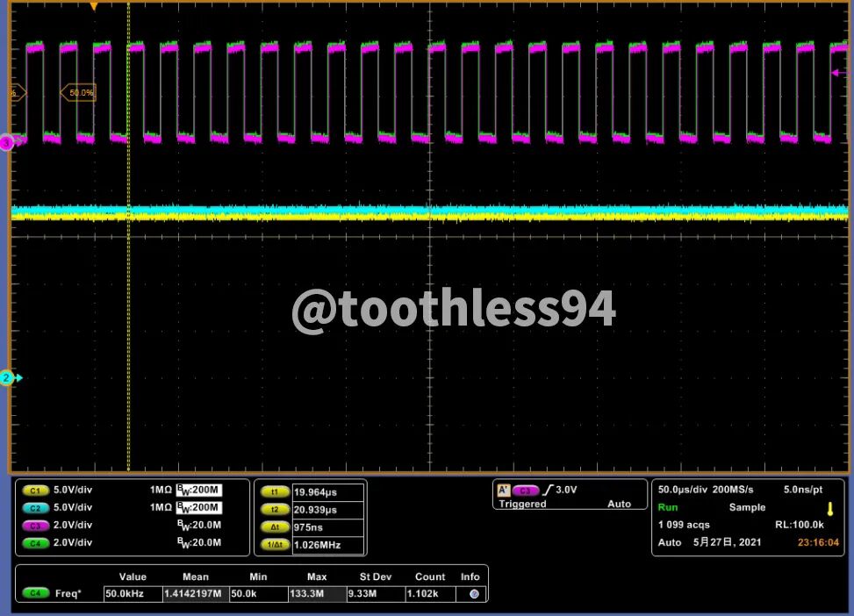Click the orange trigger position marker at top
Viewport: 854px width, 616px height.
[94, 6]
